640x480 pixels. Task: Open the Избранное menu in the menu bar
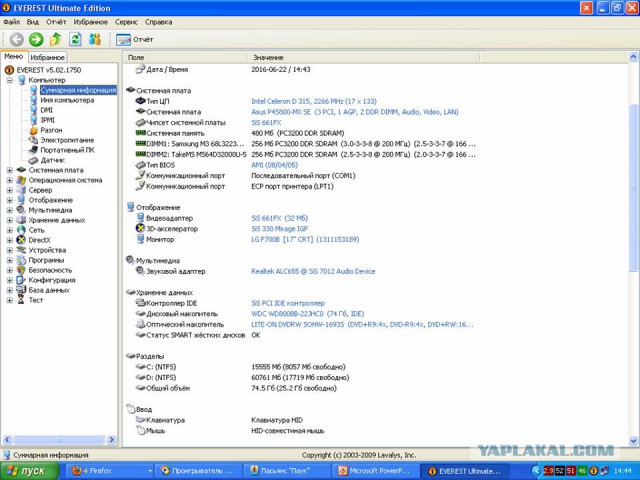91,22
